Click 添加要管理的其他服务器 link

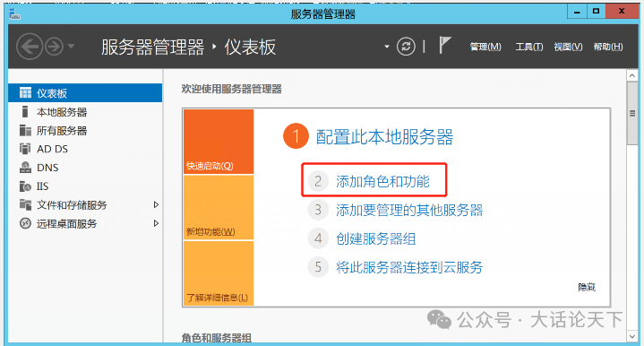coord(409,210)
